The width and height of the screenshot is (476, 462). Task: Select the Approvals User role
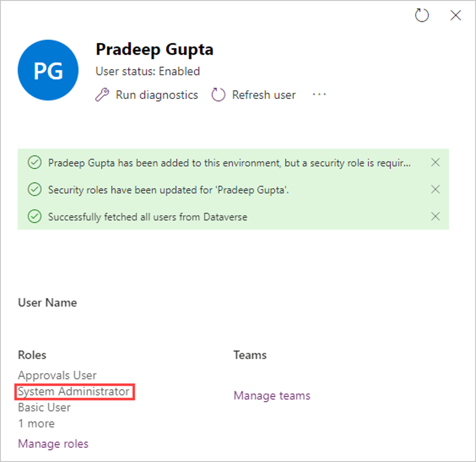[x=57, y=375]
